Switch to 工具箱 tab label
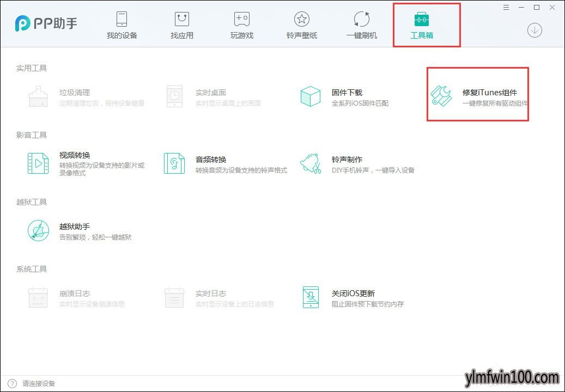The width and height of the screenshot is (565, 392). point(422,35)
